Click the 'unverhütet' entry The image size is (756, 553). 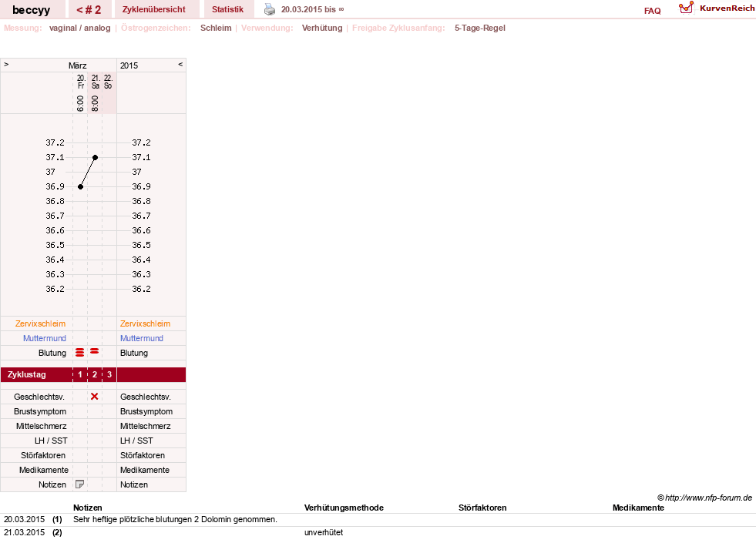[x=324, y=532]
